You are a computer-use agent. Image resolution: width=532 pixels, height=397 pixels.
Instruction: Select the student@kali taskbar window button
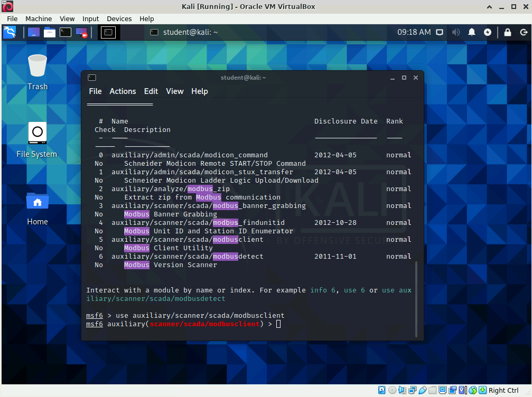184,32
